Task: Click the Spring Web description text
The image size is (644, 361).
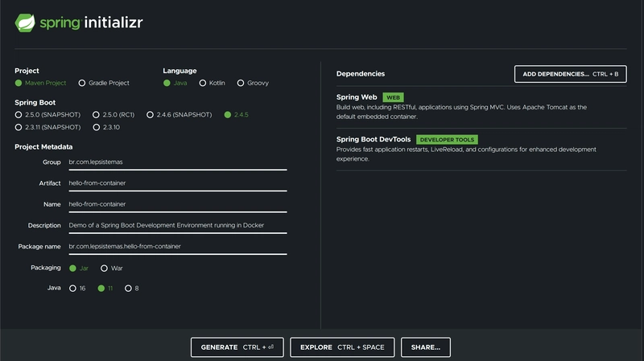Action: 461,112
